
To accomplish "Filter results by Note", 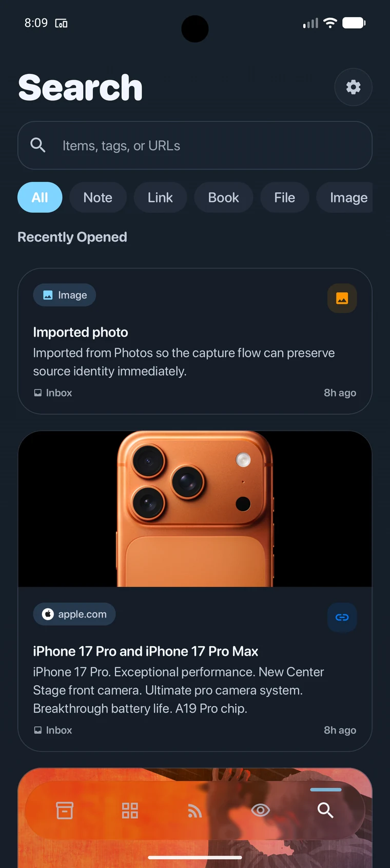I will click(x=98, y=198).
